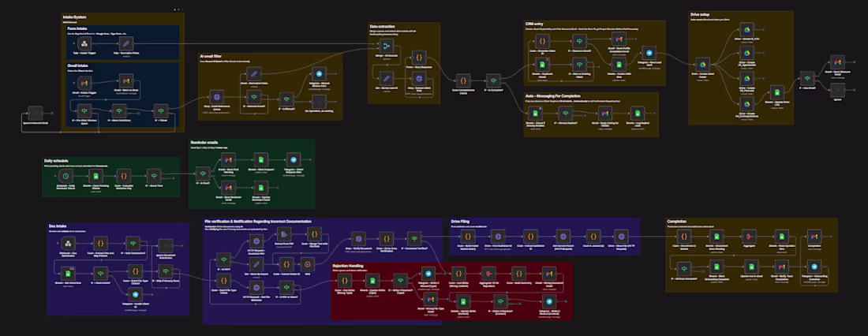Viewport: 868px width, 336px height.
Task: Click the AI email filter note title
Action: coord(210,57)
